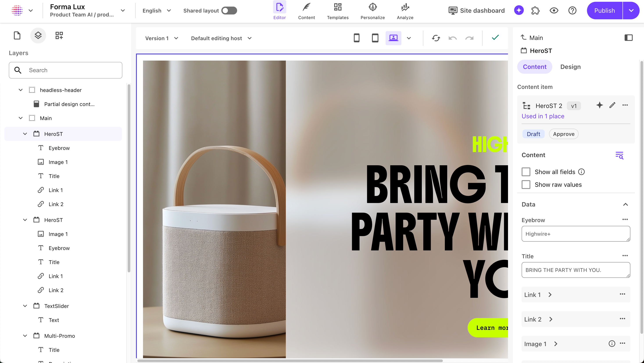The image size is (644, 363).
Task: Open Site dashboard
Action: click(476, 11)
